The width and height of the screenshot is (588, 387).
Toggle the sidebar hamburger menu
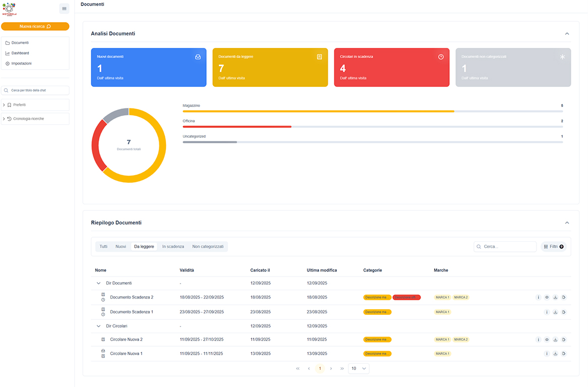click(64, 9)
